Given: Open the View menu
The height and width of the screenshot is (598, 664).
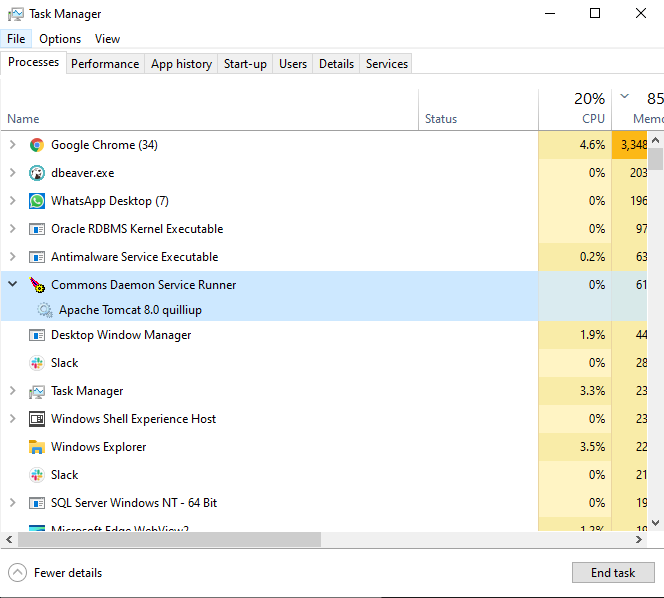Looking at the screenshot, I should tap(108, 39).
